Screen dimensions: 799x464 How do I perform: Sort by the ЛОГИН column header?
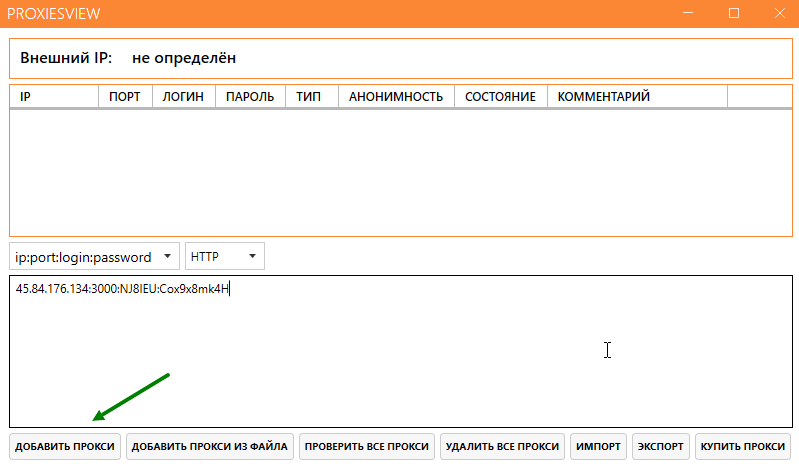[x=183, y=96]
